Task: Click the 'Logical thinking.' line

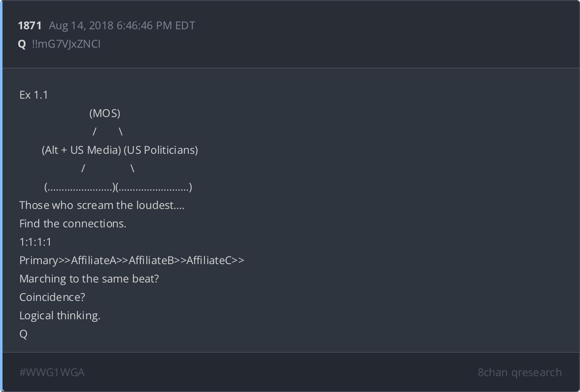Action: click(x=60, y=316)
